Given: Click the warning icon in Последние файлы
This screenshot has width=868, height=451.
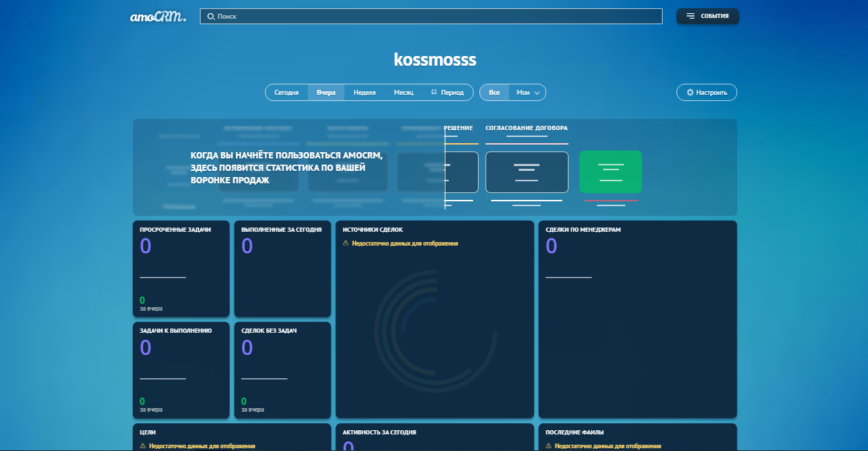Looking at the screenshot, I should pos(548,446).
